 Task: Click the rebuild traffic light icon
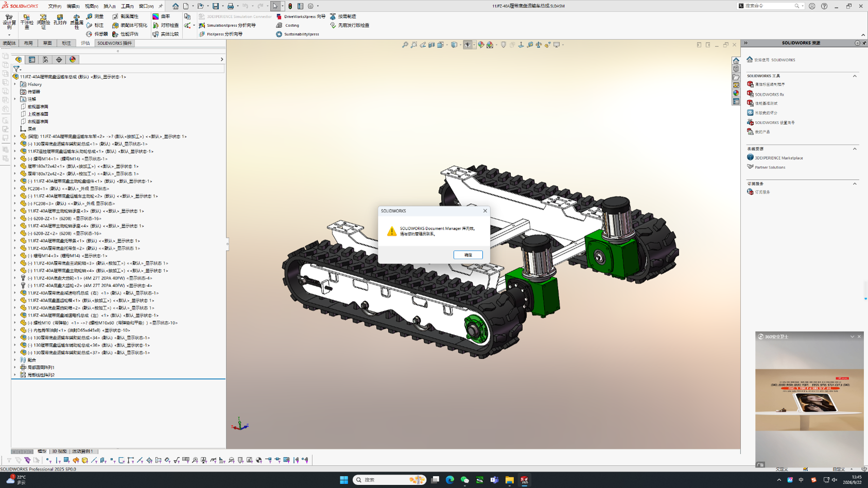click(290, 6)
